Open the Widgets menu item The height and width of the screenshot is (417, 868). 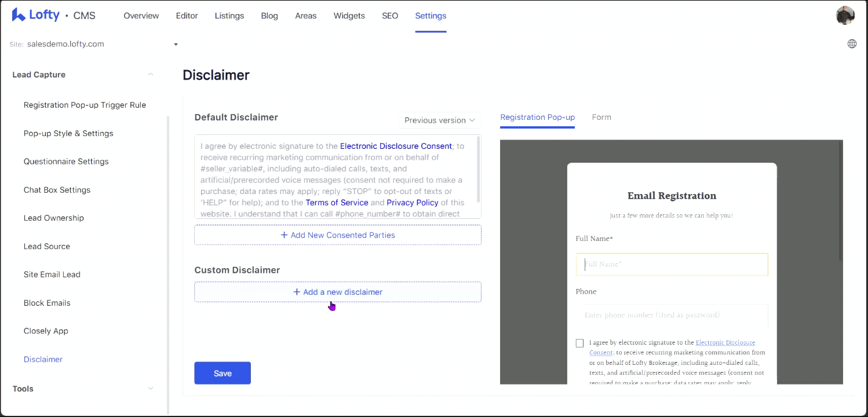(x=349, y=16)
